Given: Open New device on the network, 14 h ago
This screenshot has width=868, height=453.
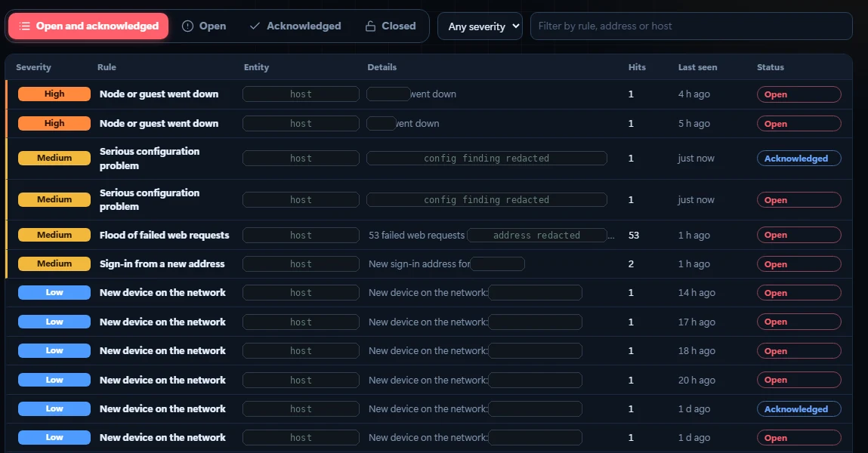Looking at the screenshot, I should point(162,293).
